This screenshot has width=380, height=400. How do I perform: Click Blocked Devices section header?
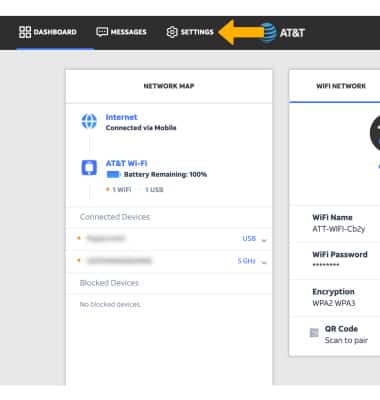pos(109,283)
